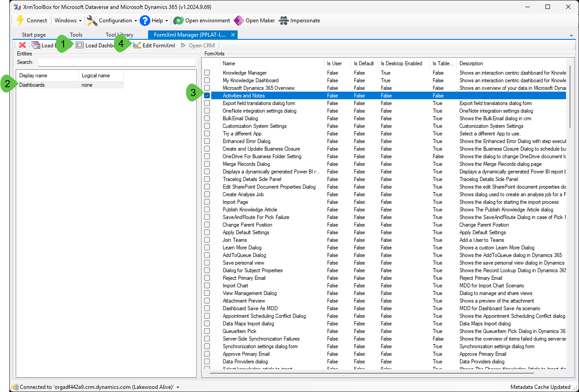Click the Open environment icon button
Screen dimensions: 579x392
[202, 21]
